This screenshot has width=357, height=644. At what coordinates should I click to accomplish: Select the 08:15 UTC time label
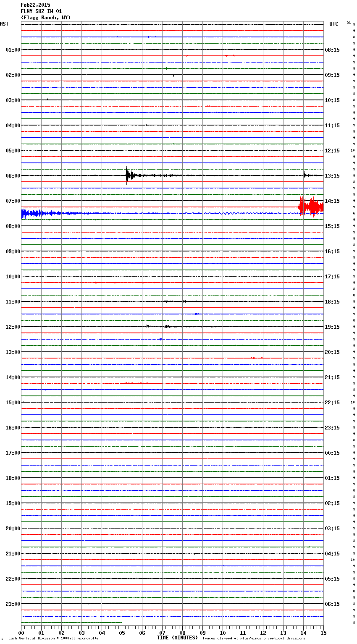point(332,50)
